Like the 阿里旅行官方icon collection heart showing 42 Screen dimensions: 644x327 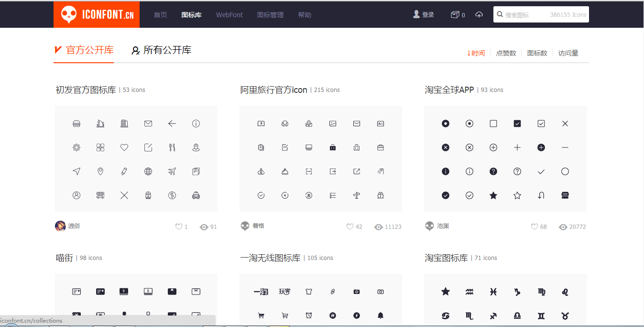pos(350,227)
